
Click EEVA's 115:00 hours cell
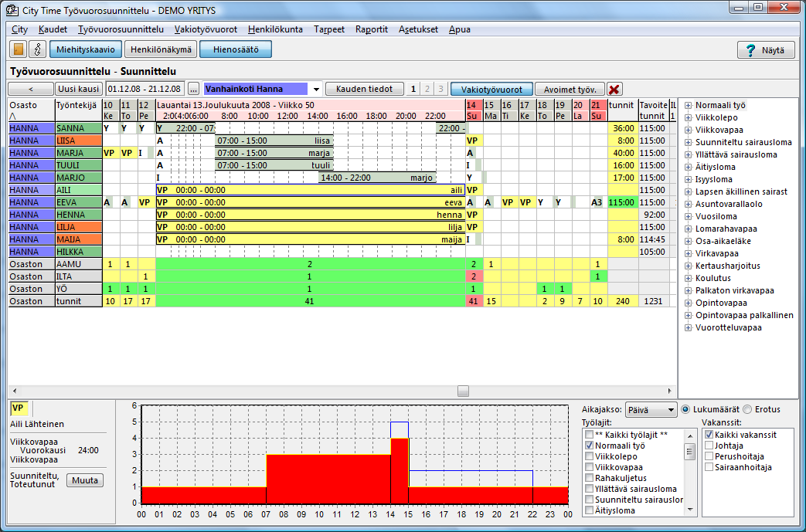623,202
